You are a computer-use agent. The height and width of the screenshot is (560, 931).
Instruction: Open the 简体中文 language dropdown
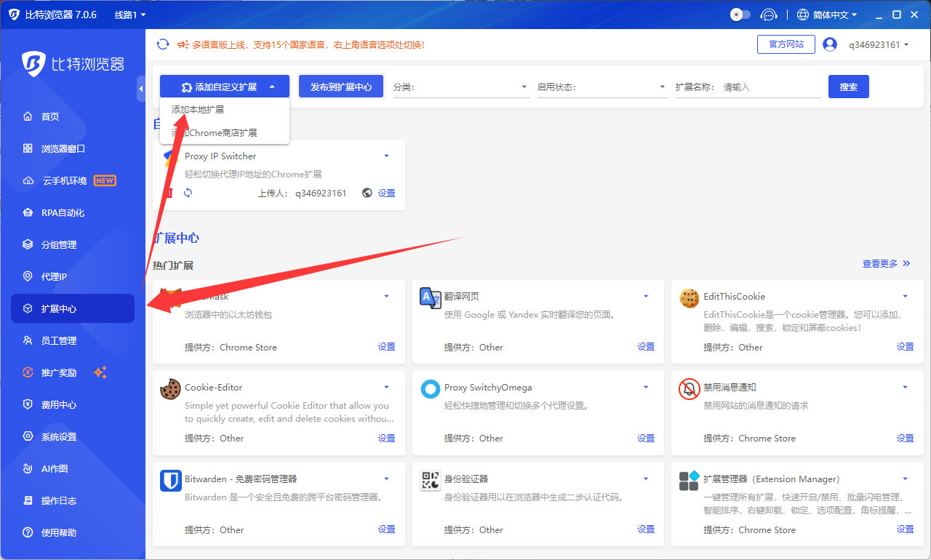tap(827, 15)
